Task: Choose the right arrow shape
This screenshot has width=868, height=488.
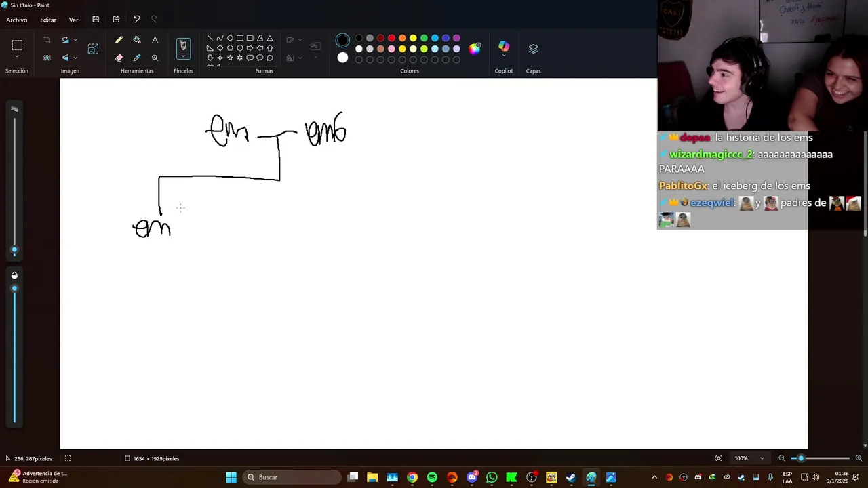Action: tap(250, 48)
